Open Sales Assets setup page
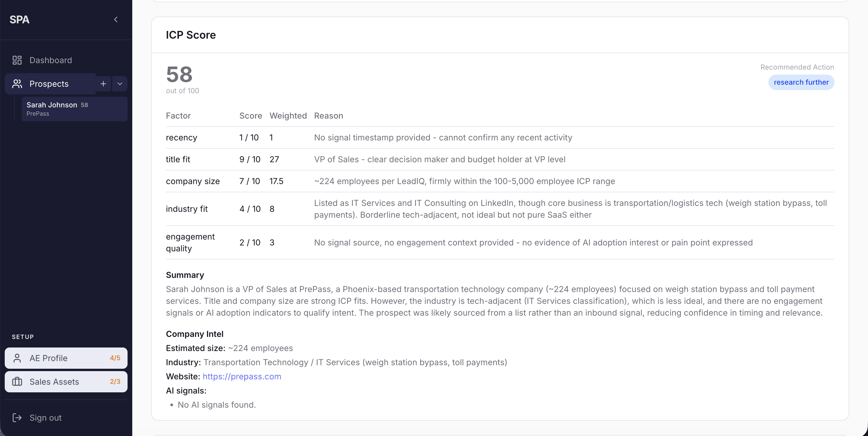This screenshot has height=436, width=868. pos(54,381)
